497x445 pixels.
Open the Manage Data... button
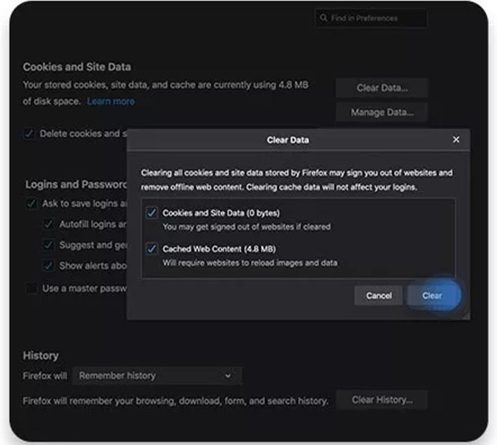[x=382, y=112]
